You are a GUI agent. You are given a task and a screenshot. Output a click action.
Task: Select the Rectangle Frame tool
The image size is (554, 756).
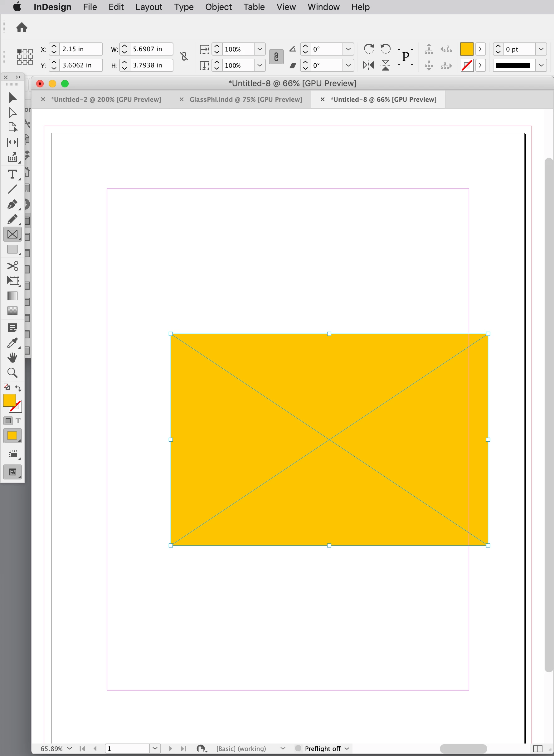click(12, 234)
